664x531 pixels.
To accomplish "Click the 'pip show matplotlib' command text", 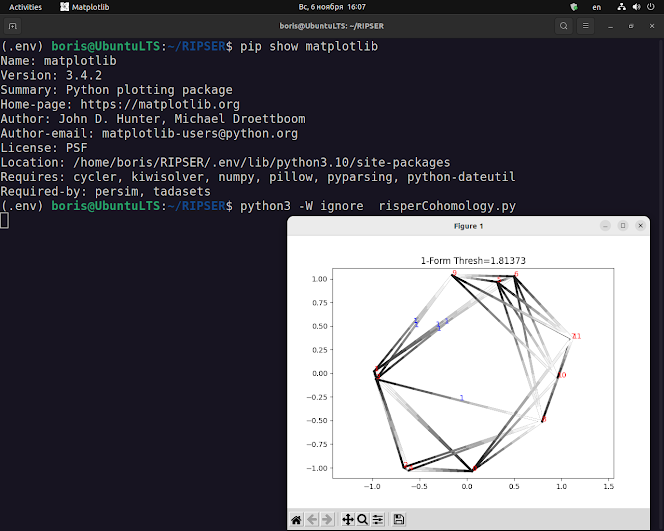I will tap(309, 46).
